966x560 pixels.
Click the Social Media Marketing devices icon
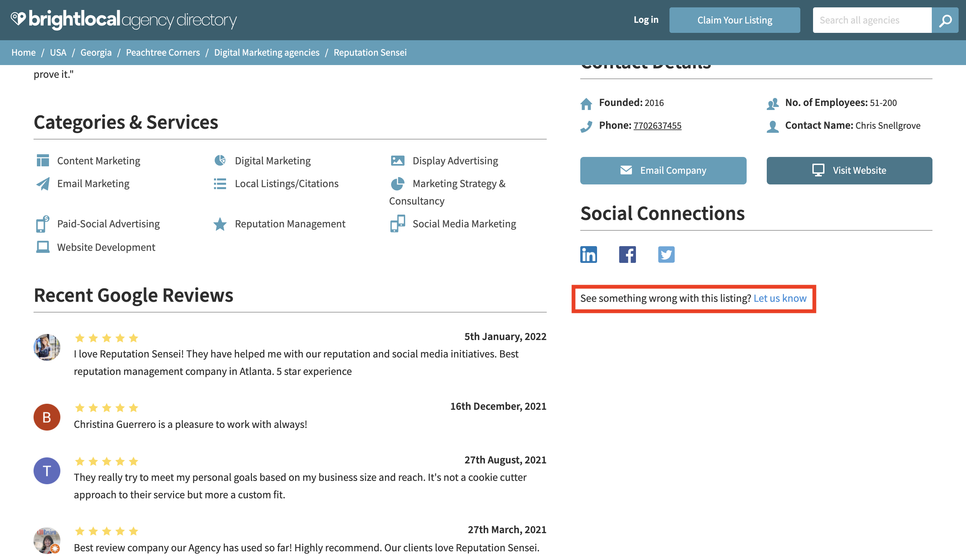click(397, 223)
